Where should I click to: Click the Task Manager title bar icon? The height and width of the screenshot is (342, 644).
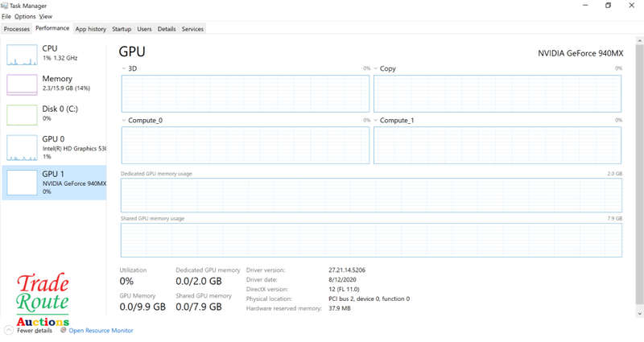pyautogui.click(x=5, y=6)
